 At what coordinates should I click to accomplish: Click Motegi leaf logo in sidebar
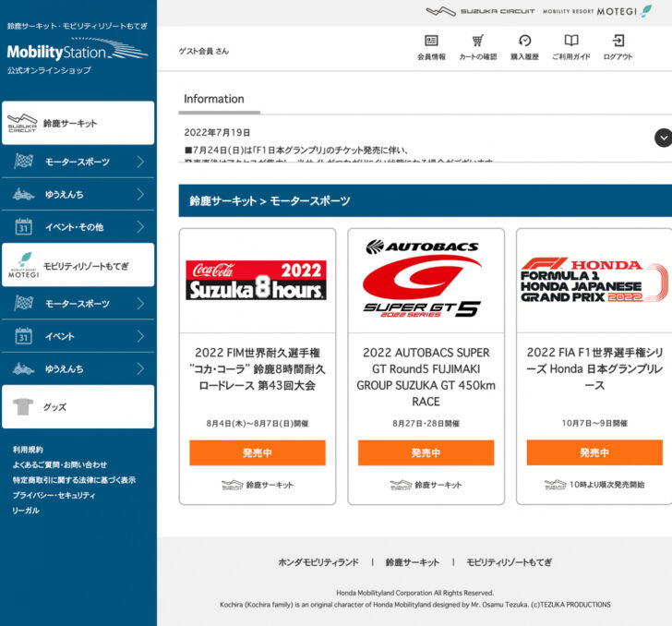coord(24,265)
